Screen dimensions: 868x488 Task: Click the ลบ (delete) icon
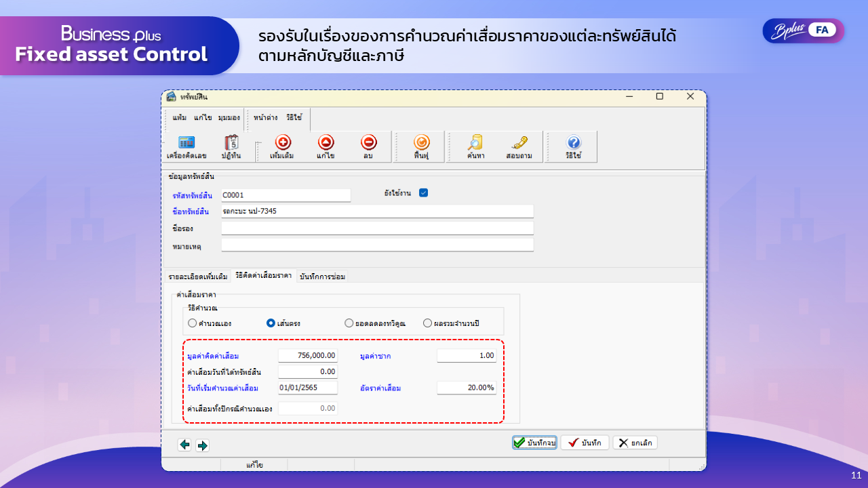click(x=368, y=145)
